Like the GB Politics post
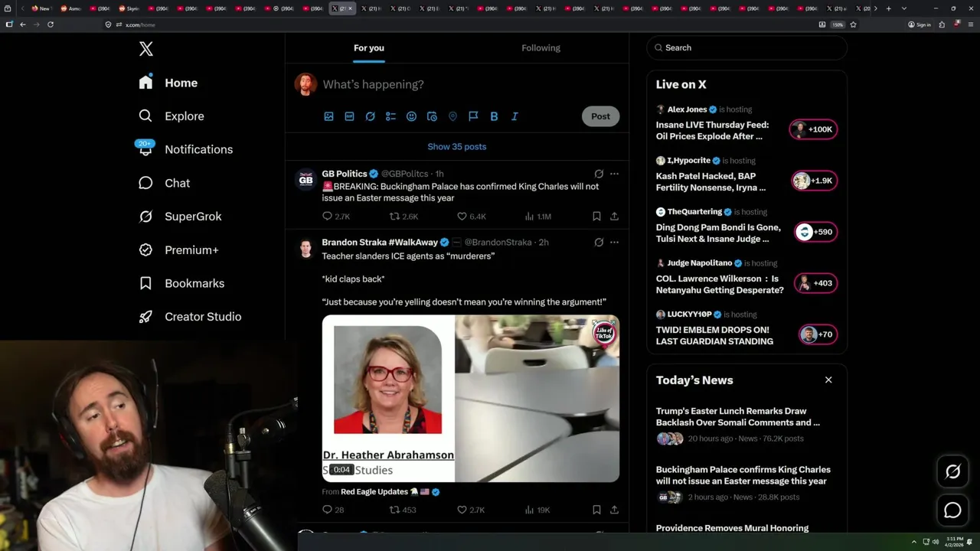This screenshot has width=980, height=551. point(472,217)
